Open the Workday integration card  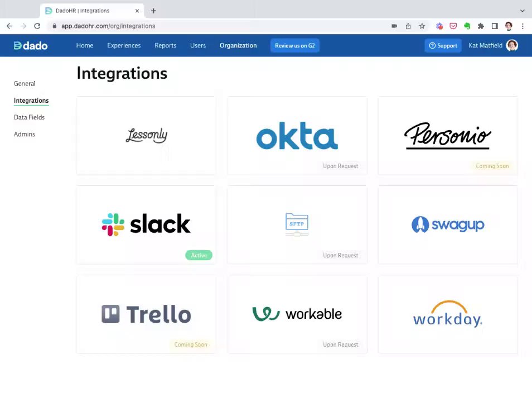pyautogui.click(x=448, y=314)
